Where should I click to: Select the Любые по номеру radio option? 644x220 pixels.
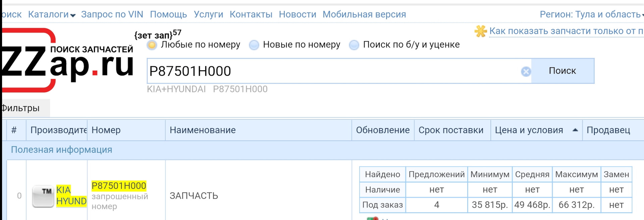click(x=152, y=45)
